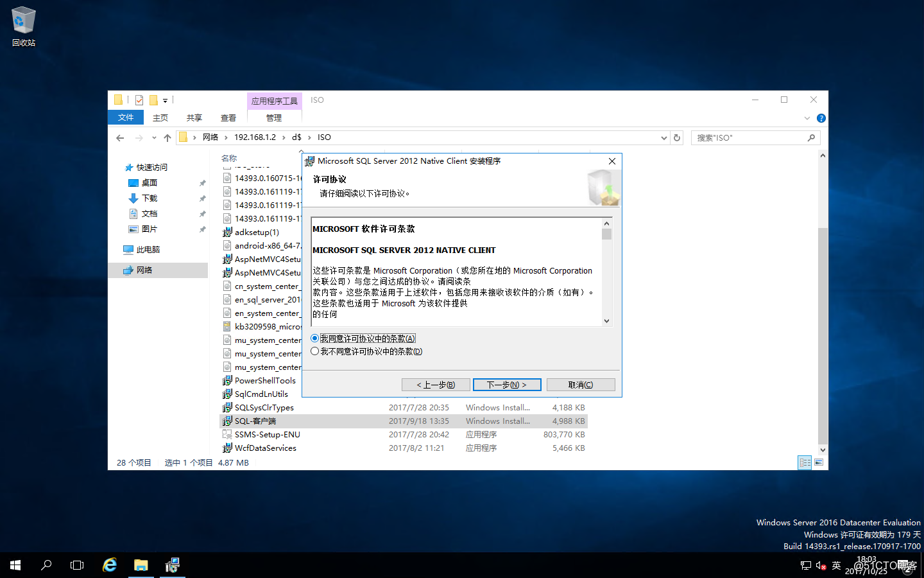Switch to SQL installer taskbar icon
924x578 pixels.
coord(172,565)
